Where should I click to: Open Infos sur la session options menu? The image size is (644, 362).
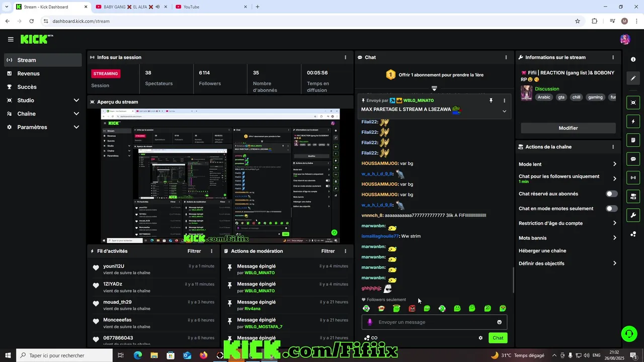point(345,57)
